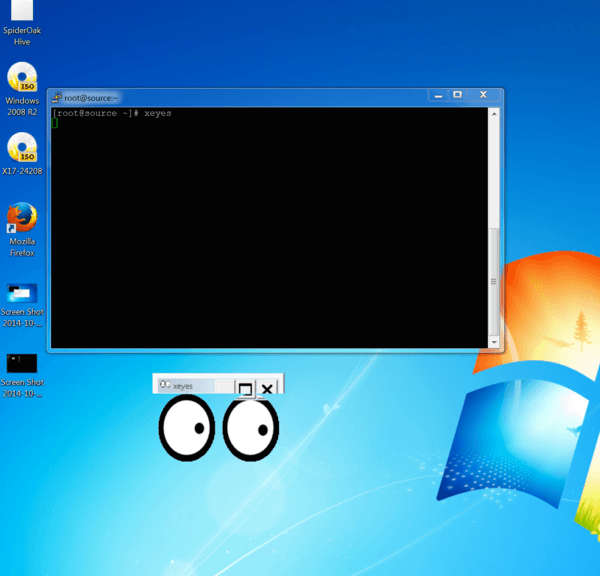The height and width of the screenshot is (576, 600).
Task: Select the Screen Shot file with blue thumbnail
Action: pyautogui.click(x=22, y=293)
